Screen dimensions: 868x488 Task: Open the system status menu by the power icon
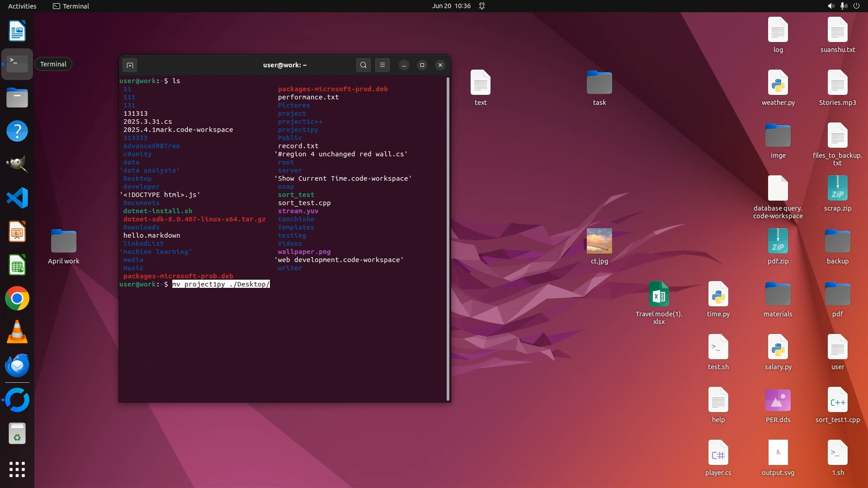pyautogui.click(x=856, y=6)
